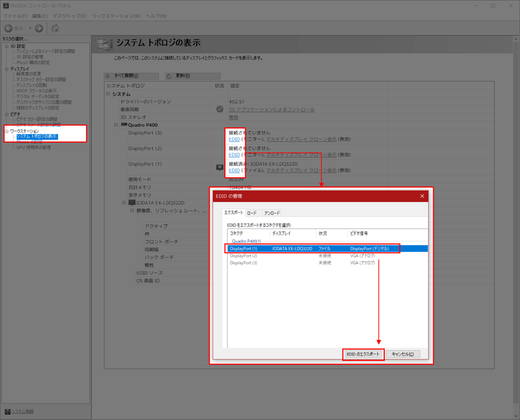Click the Home icon in toolbar
Screen dimensions: 520x420
(55, 28)
